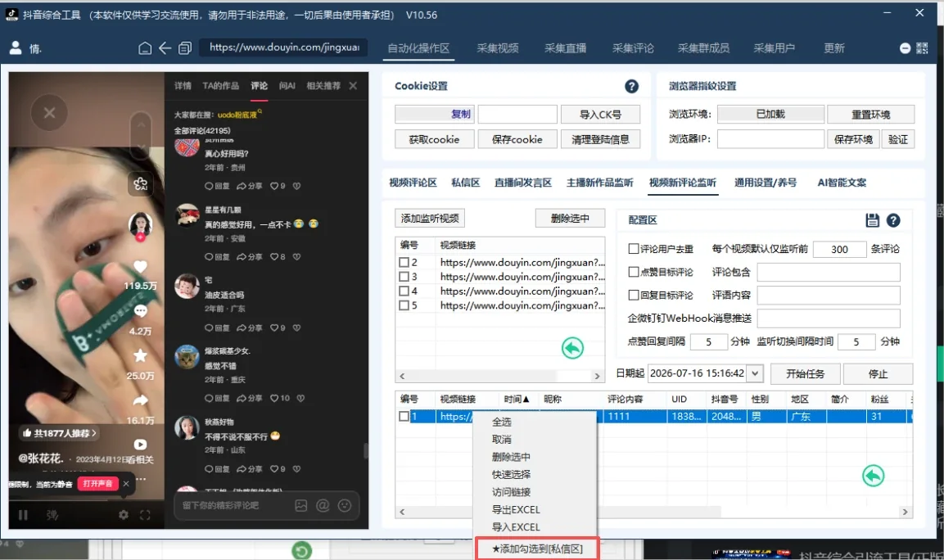Dismiss the mute notice with X
944x560 pixels.
tap(126, 484)
